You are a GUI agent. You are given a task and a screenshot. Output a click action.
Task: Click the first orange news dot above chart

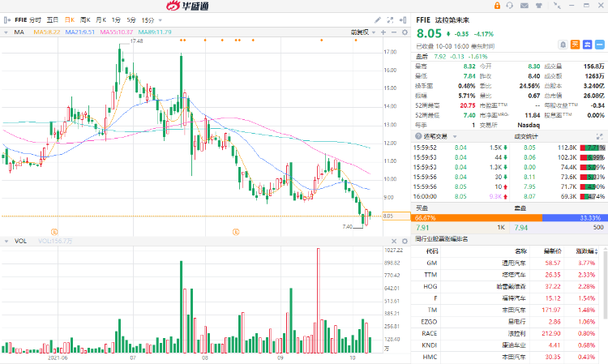pos(181,40)
